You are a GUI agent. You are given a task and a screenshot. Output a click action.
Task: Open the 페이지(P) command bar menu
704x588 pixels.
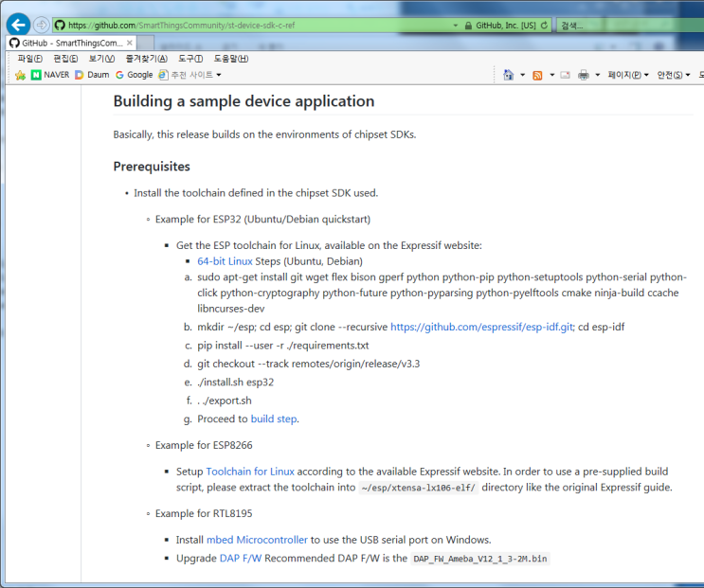pos(628,75)
